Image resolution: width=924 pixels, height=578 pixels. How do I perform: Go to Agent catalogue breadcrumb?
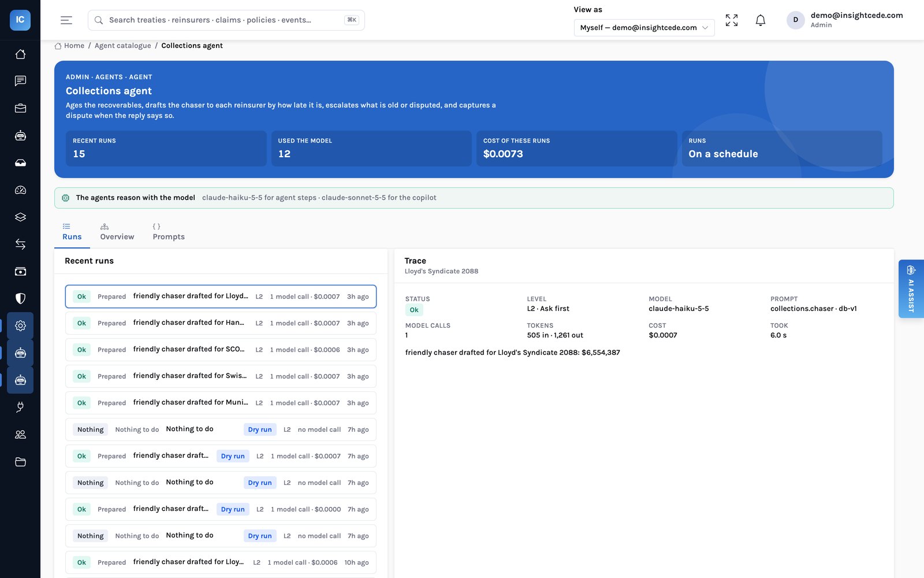122,46
